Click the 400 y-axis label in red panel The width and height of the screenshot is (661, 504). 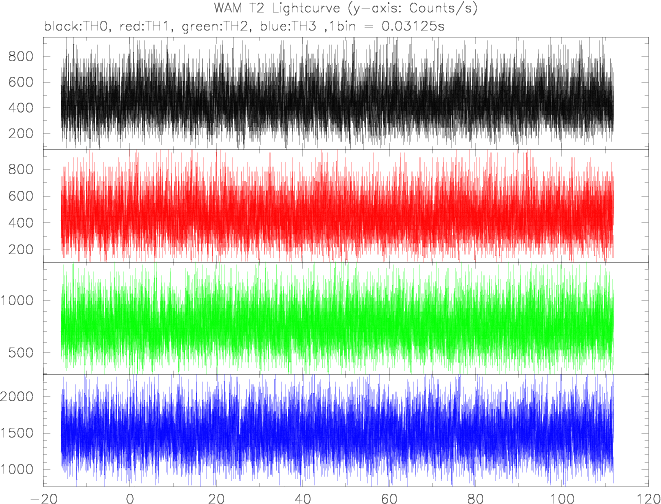pyautogui.click(x=21, y=223)
